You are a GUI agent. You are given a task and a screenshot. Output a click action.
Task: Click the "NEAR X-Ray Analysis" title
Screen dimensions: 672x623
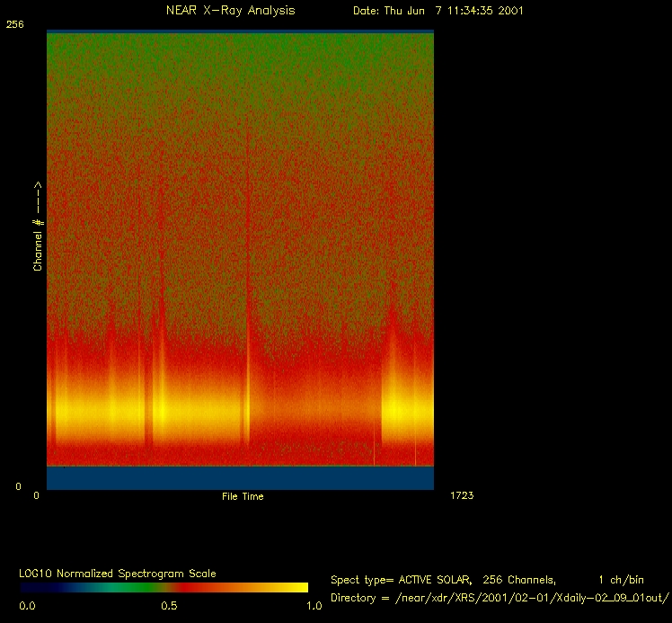(x=230, y=11)
